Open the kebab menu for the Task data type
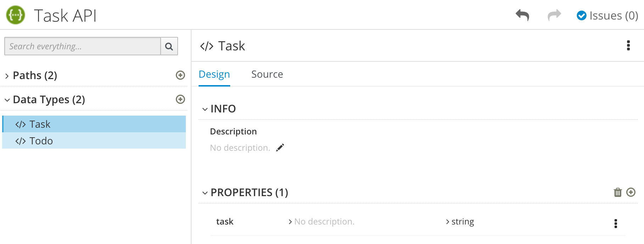This screenshot has height=244, width=644. coord(629,45)
